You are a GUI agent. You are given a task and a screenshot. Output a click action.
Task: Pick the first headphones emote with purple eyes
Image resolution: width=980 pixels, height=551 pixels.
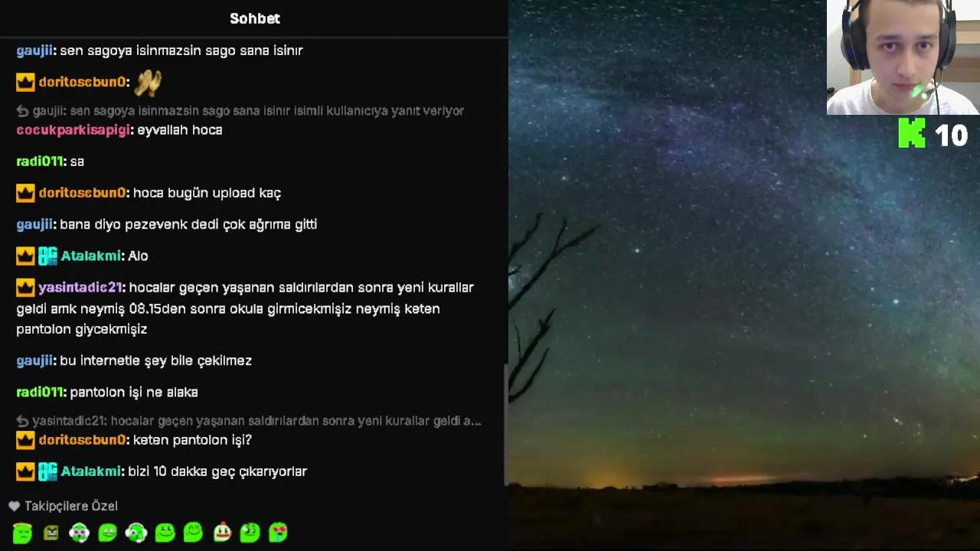pos(80,533)
